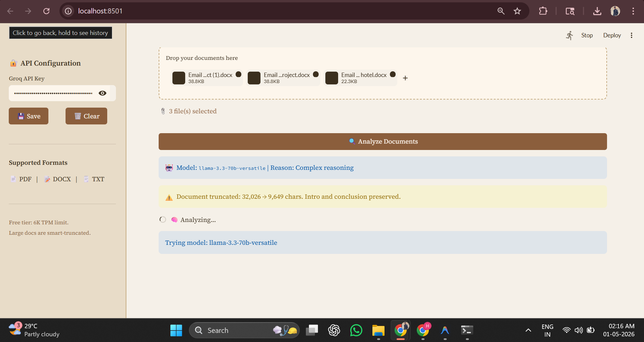Remove the Email ...ct (1).docx file
The image size is (644, 342).
coord(239,74)
